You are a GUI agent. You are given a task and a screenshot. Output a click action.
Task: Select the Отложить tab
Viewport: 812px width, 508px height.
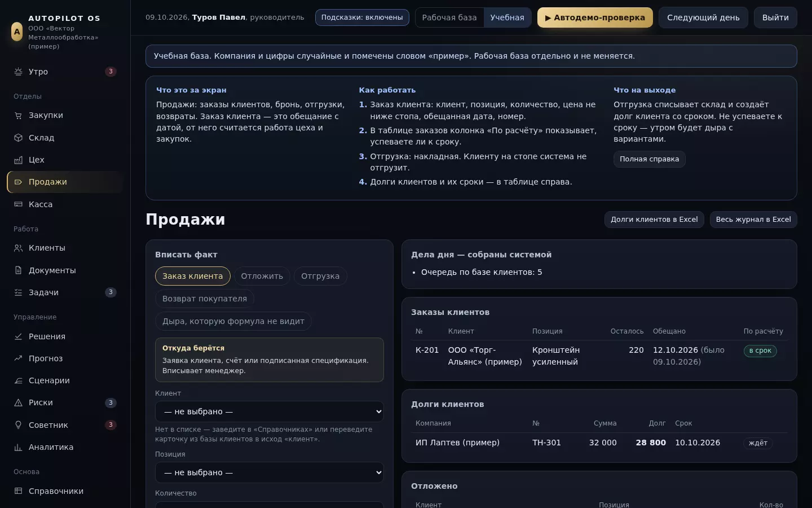pyautogui.click(x=262, y=276)
